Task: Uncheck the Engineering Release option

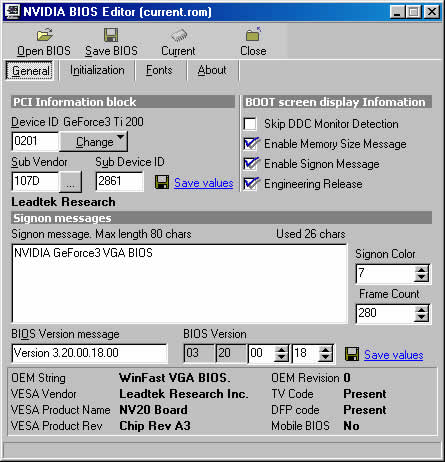Action: pos(251,184)
